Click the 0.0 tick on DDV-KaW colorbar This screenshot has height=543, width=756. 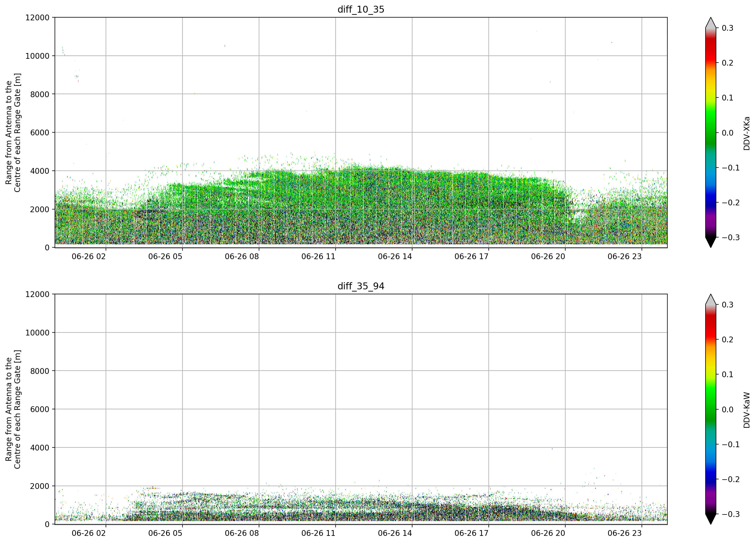(727, 410)
